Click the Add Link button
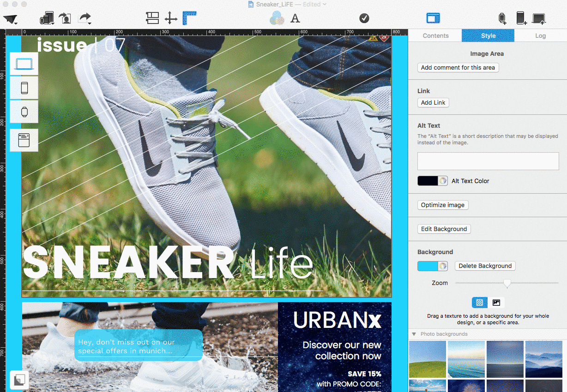The width and height of the screenshot is (567, 392). tap(433, 102)
